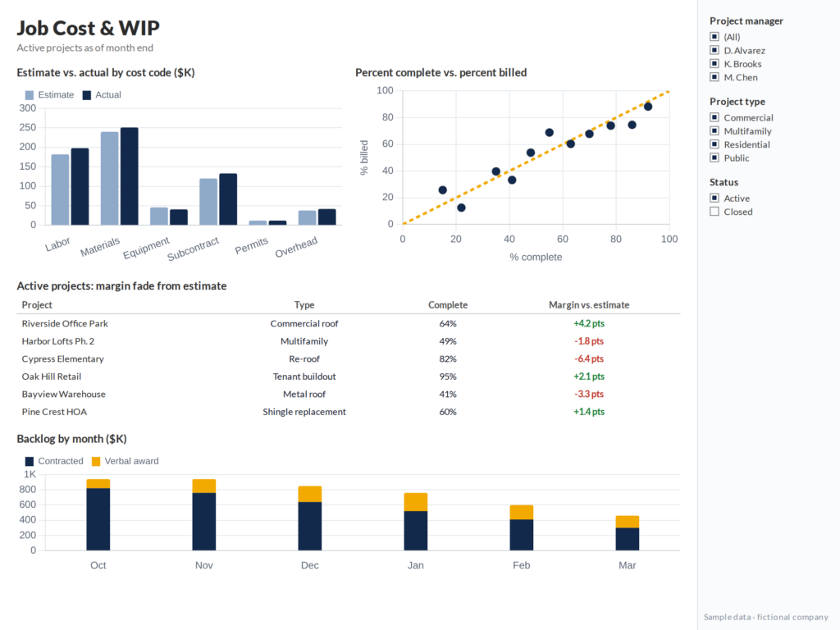Select the Oak Hill Retail project
Viewport: 840px width, 630px height.
pyautogui.click(x=348, y=377)
